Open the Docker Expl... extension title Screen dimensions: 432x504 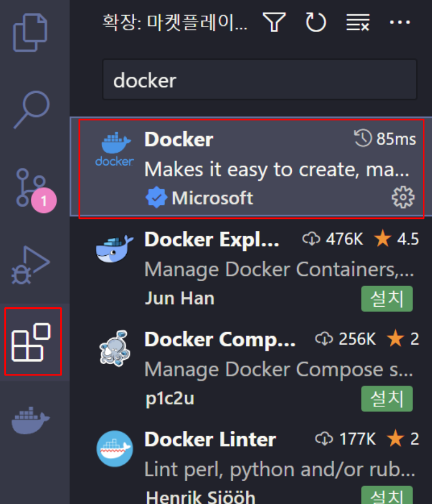coord(212,240)
